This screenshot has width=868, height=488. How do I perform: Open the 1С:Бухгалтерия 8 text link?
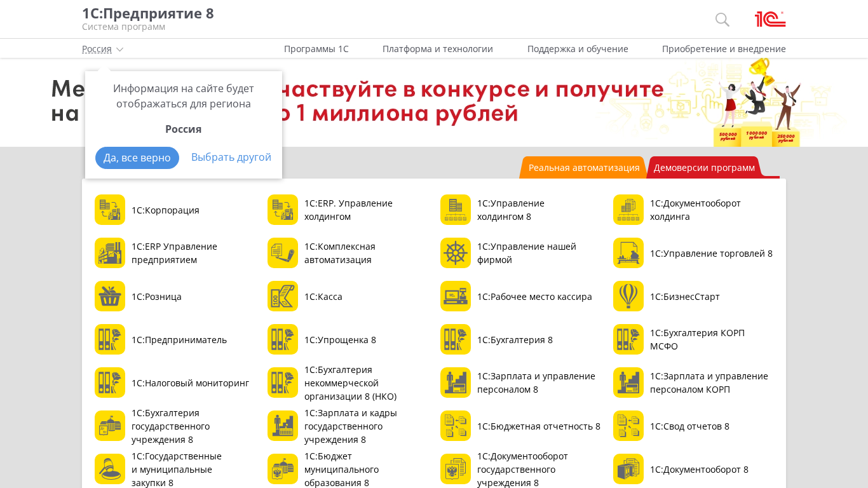pos(515,340)
